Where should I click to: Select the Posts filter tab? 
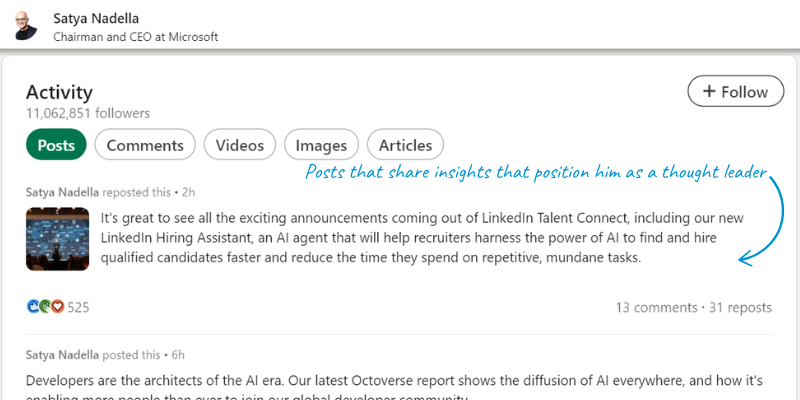pyautogui.click(x=56, y=145)
